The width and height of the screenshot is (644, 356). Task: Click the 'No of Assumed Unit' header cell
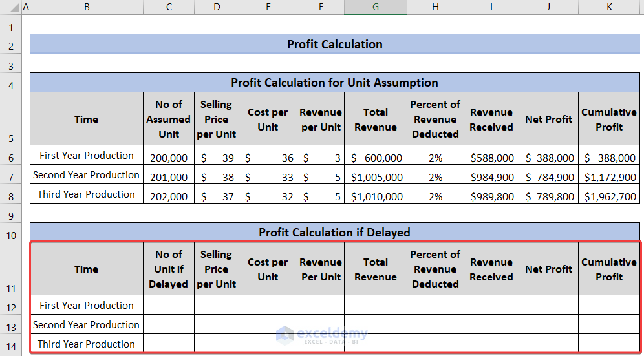169,119
